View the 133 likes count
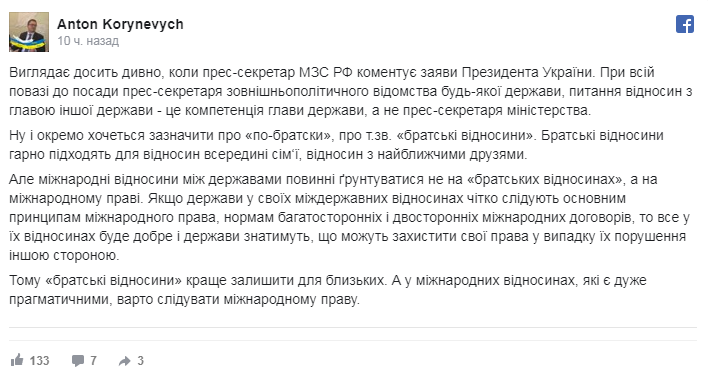Screen dimensions: 708x378 (39, 360)
